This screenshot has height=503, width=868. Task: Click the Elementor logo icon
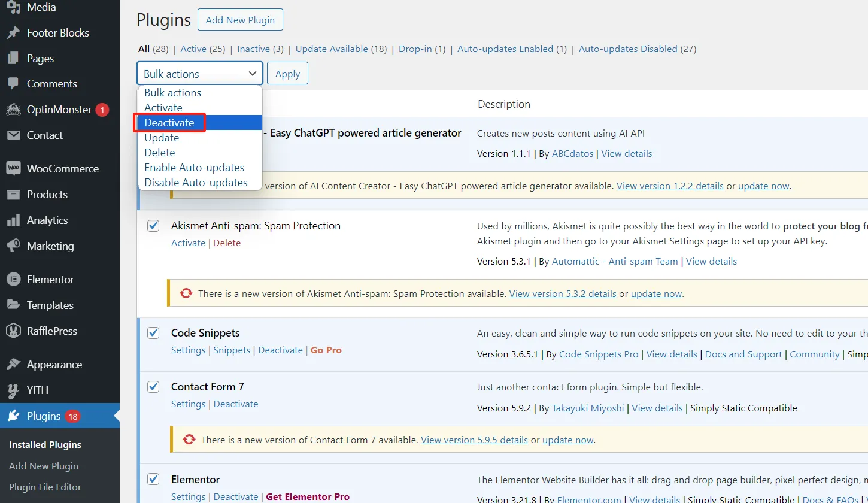point(13,280)
